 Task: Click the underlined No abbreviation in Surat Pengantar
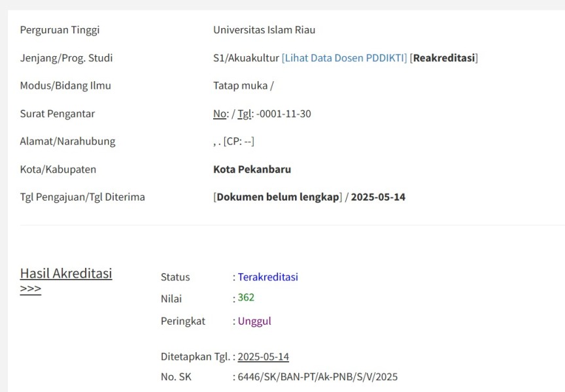point(220,114)
